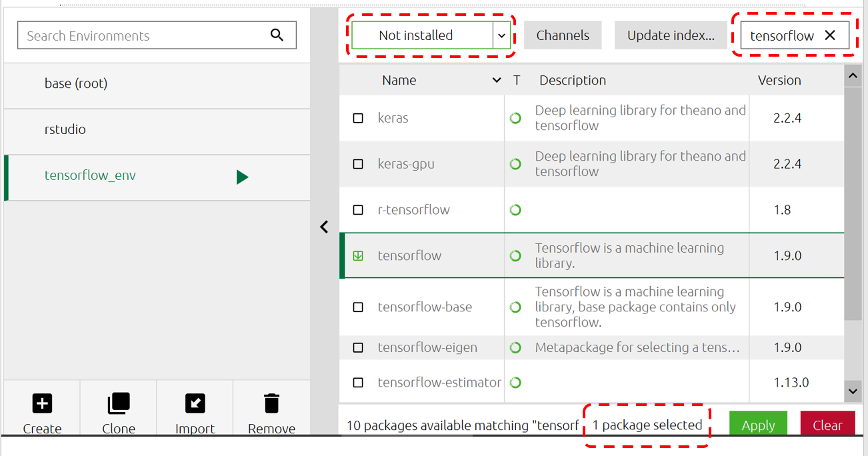Screen dimensions: 868x456
Task: Click version 1.8 of r-tensorflow
Action: point(782,209)
